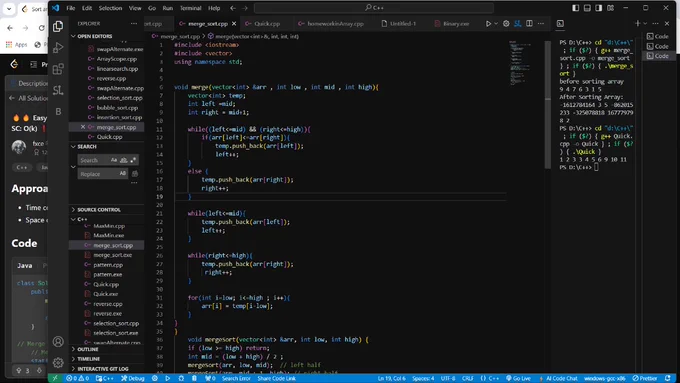Image resolution: width=680 pixels, height=383 pixels.
Task: Open the Extensions view in activity bar
Action: (58, 69)
